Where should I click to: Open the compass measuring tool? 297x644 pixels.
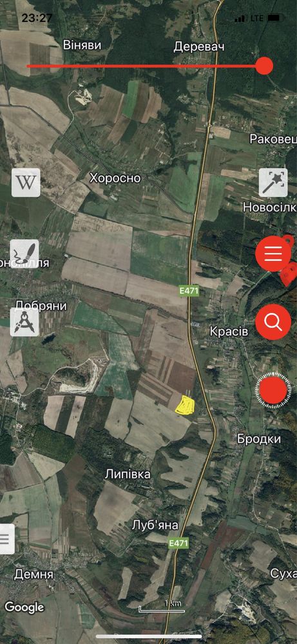(24, 321)
